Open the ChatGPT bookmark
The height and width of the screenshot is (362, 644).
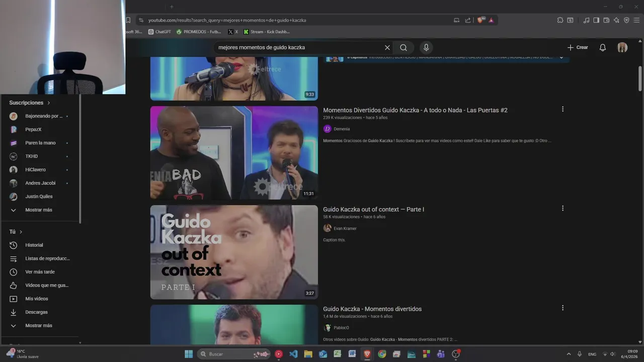coord(159,32)
